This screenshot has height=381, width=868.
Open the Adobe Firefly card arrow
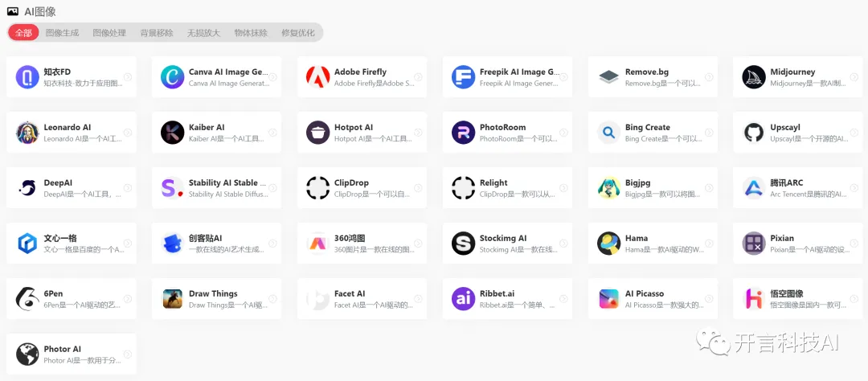(x=418, y=77)
